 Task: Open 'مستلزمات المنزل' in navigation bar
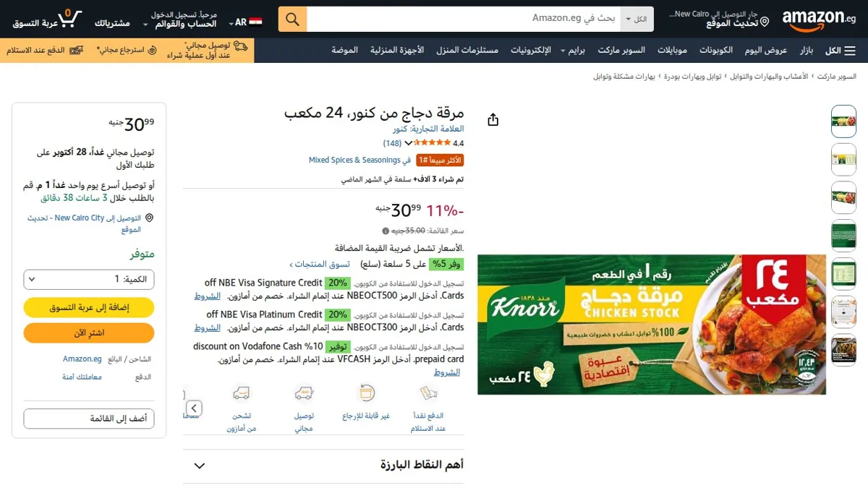tap(467, 51)
